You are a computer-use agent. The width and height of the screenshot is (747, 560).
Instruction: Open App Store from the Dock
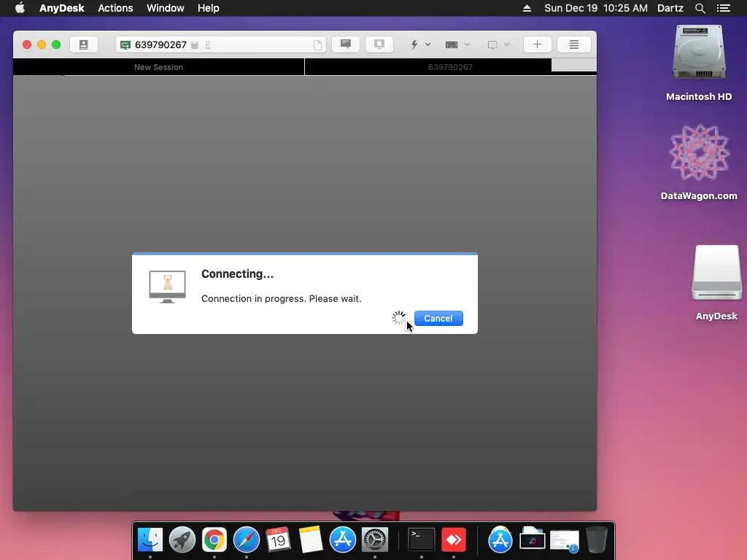(x=343, y=540)
